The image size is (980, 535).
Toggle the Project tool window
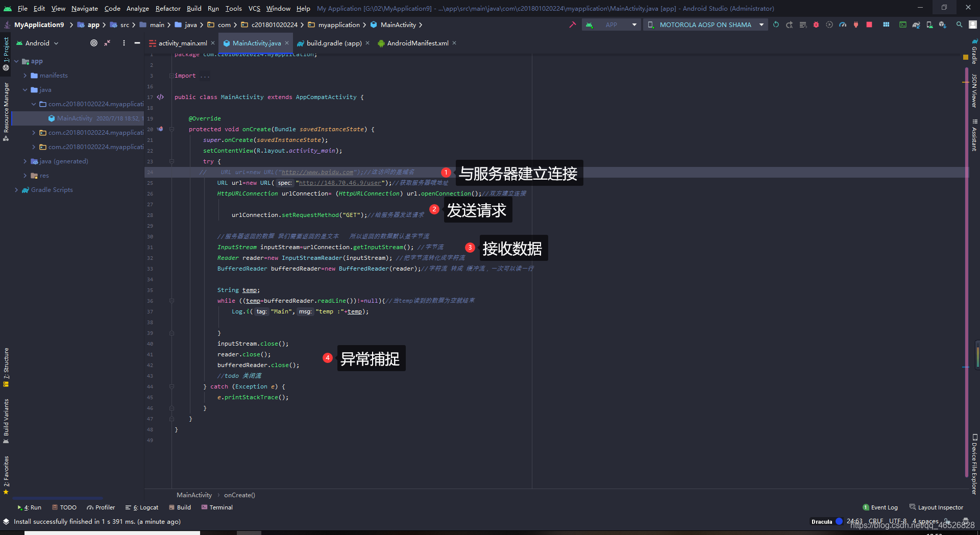coord(6,53)
